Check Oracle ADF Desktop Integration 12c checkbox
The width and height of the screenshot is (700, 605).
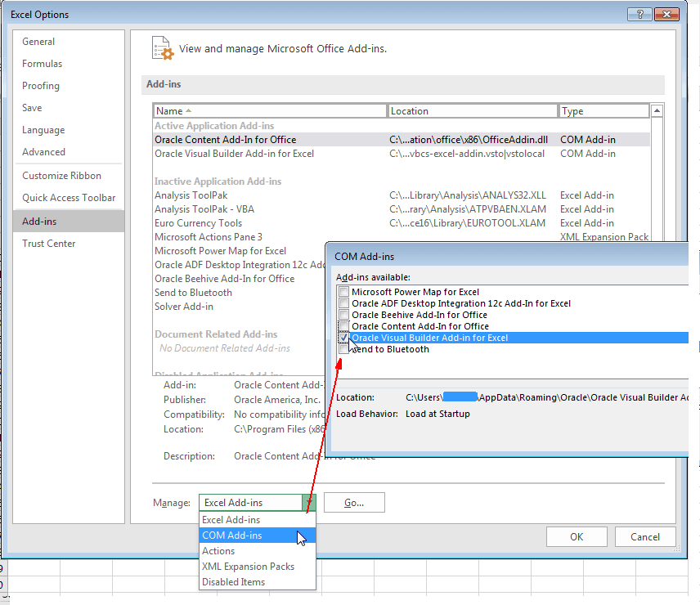pyautogui.click(x=343, y=303)
